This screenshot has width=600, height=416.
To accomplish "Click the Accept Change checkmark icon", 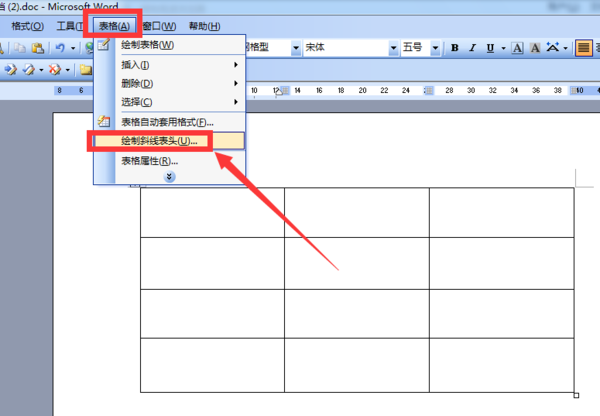I will coord(29,69).
